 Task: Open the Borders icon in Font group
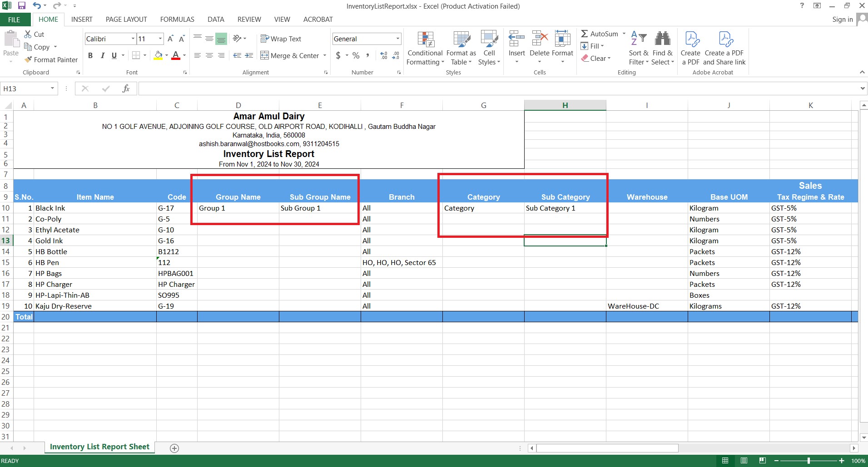(x=136, y=55)
